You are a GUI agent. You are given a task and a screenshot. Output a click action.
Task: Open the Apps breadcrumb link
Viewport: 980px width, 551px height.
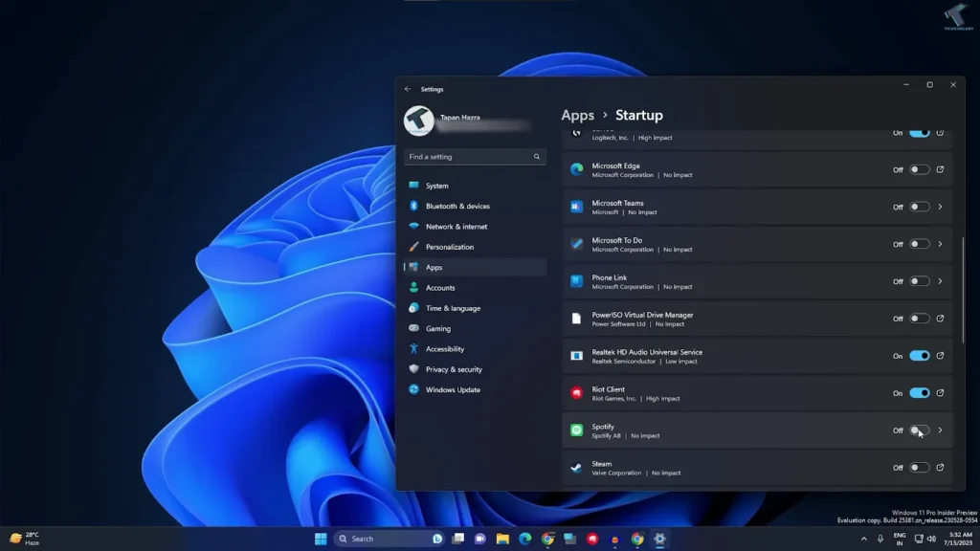click(577, 115)
